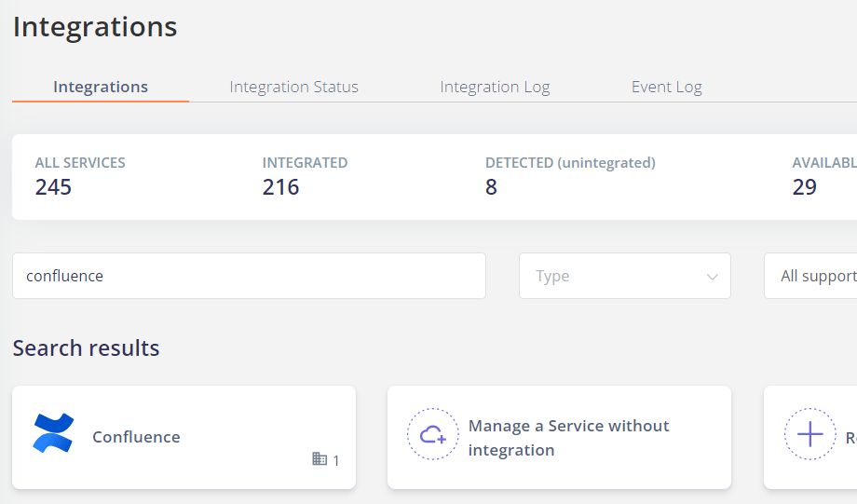Image resolution: width=857 pixels, height=504 pixels.
Task: Filter by INTEGRATED count 216
Action: pyautogui.click(x=305, y=177)
